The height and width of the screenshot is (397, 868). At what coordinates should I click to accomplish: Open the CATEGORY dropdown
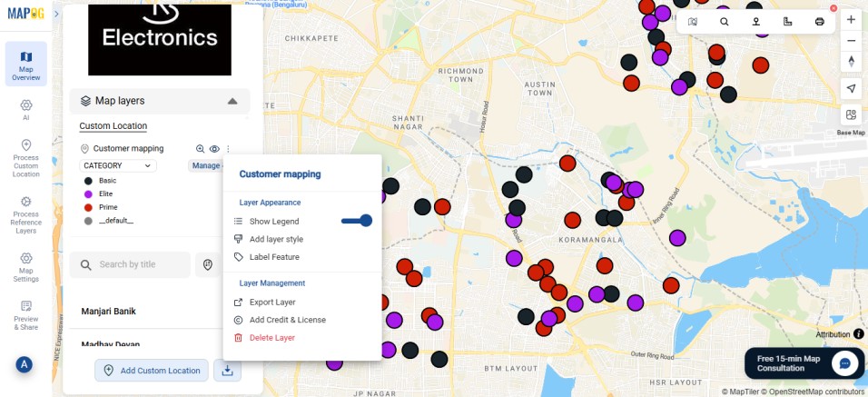(x=118, y=165)
